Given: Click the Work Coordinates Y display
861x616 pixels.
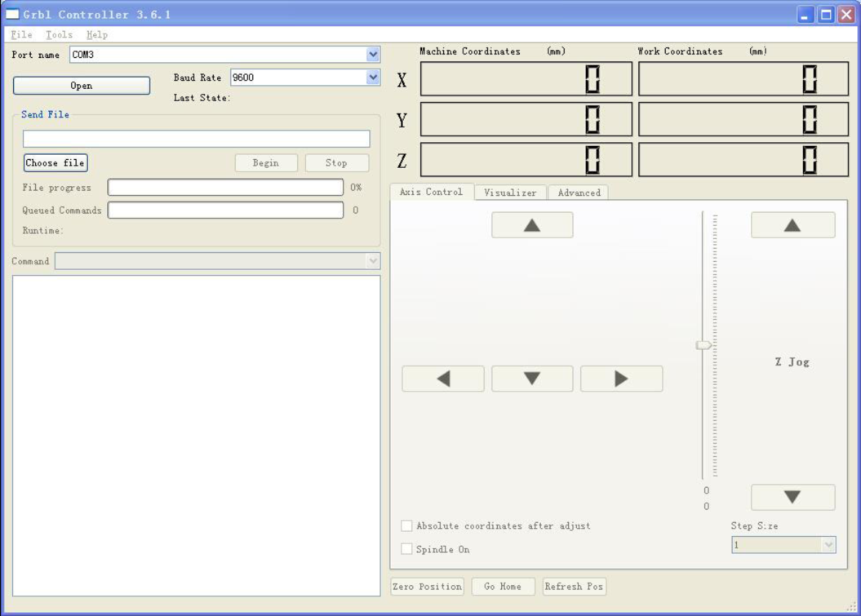Looking at the screenshot, I should pos(743,119).
